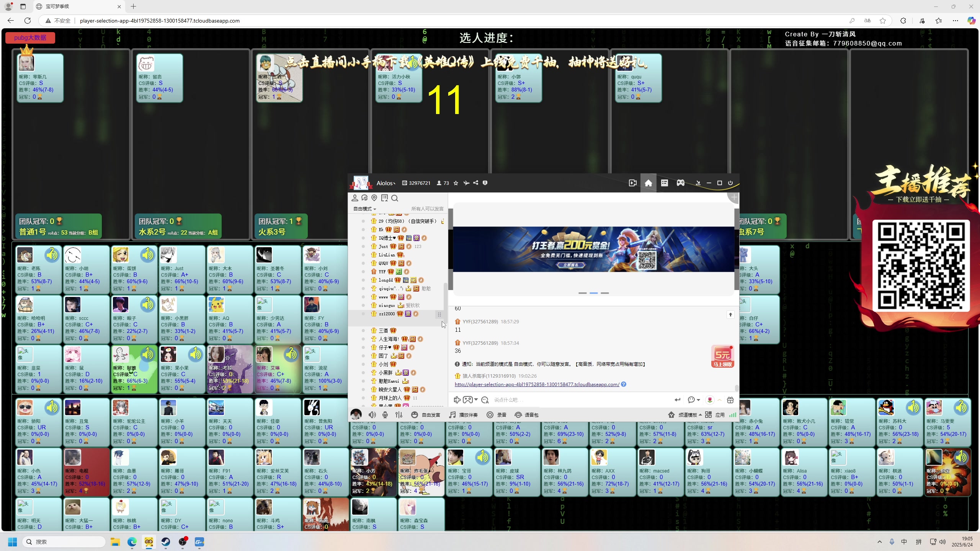Toggle the speaker badge on 蛋饼 card
Screen dimensions: 980x551
click(x=148, y=254)
